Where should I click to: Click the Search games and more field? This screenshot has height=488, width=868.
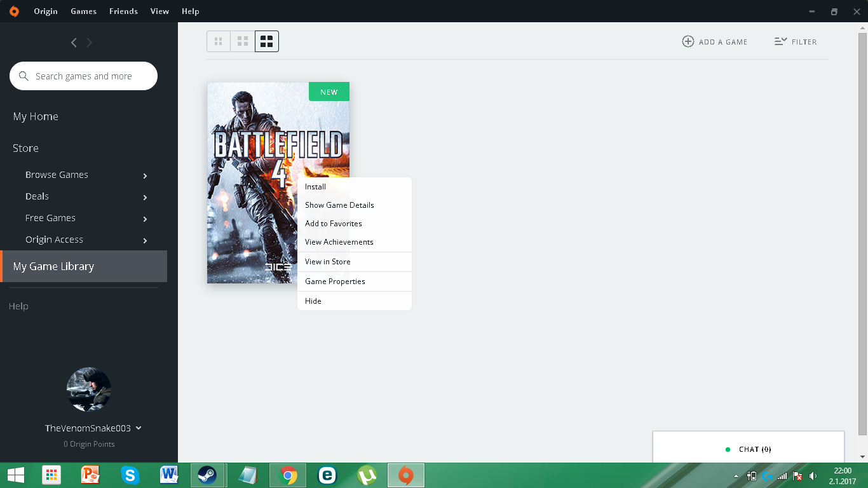(89, 76)
